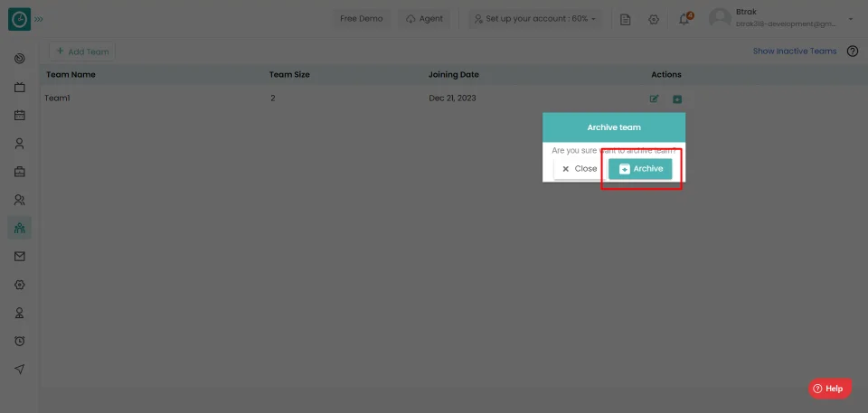This screenshot has width=868, height=413.
Task: Click the Add Team button
Action: coord(82,52)
